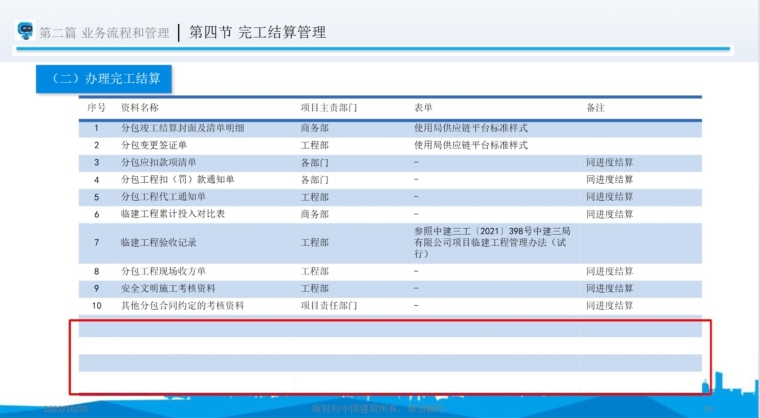Click the 临建工程验收记录 cell
760x418 pixels.
coord(157,243)
